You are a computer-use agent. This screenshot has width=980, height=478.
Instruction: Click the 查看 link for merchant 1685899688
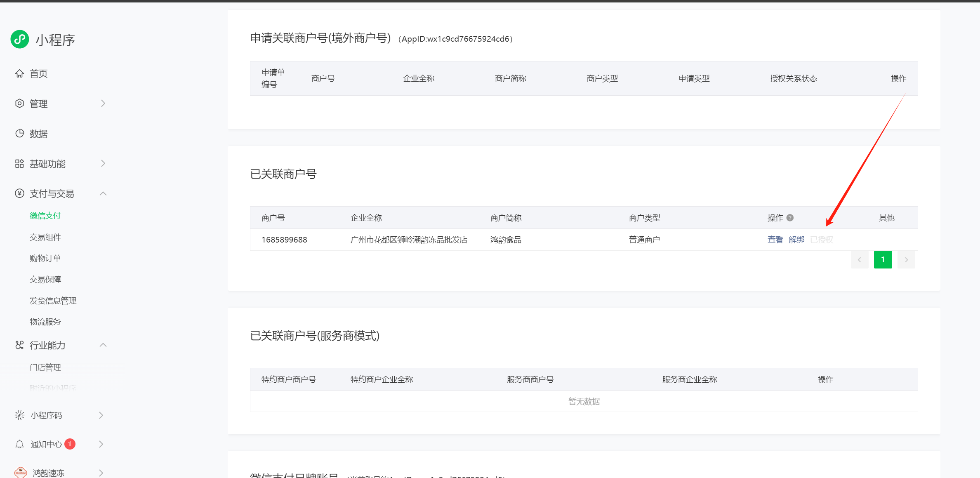tap(775, 240)
